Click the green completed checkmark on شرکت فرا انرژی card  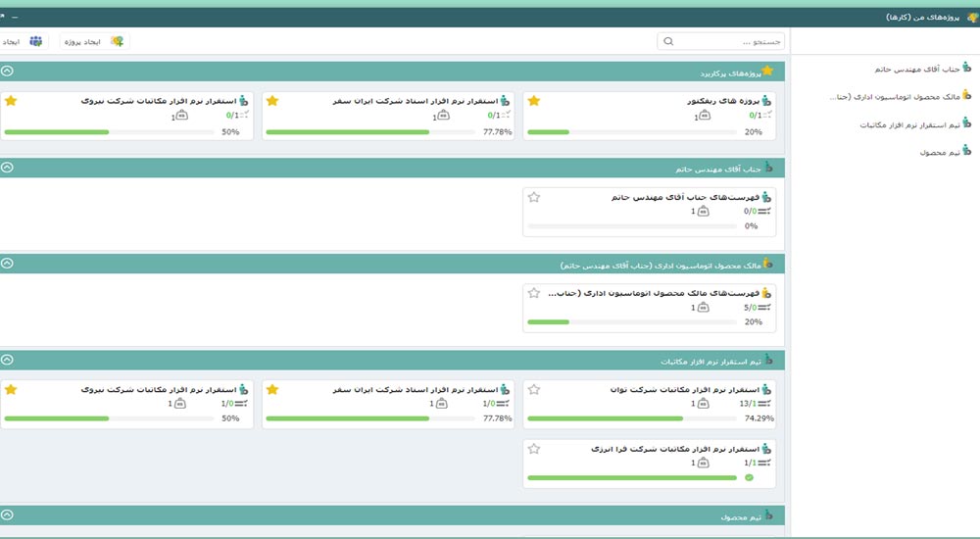click(750, 477)
